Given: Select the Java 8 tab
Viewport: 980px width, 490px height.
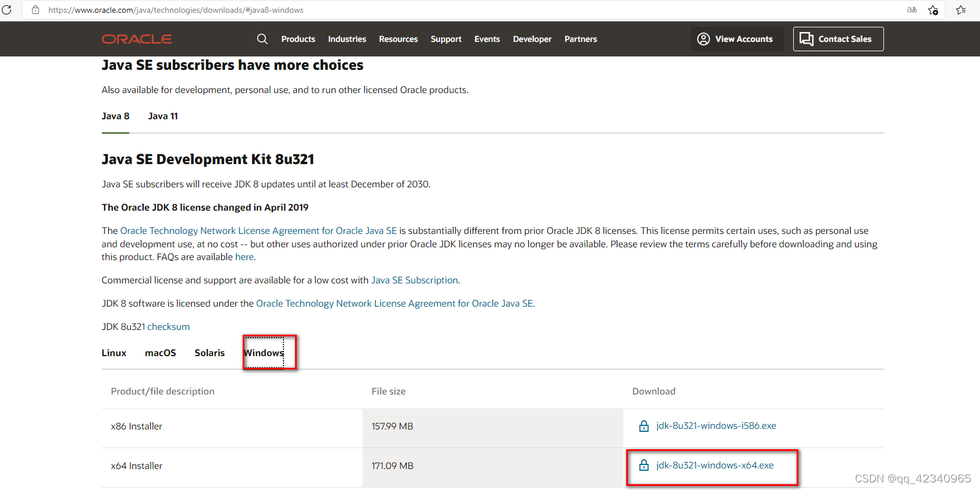Looking at the screenshot, I should (115, 116).
